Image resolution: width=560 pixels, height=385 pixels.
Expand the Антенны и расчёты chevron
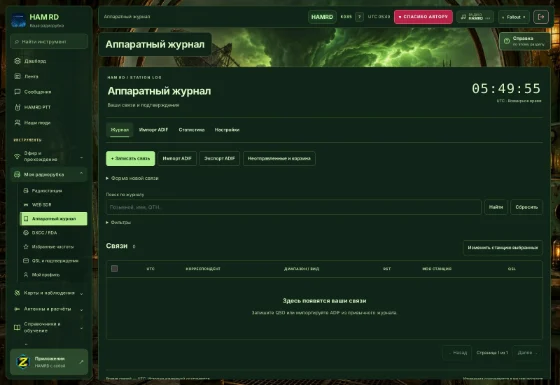[81, 310]
